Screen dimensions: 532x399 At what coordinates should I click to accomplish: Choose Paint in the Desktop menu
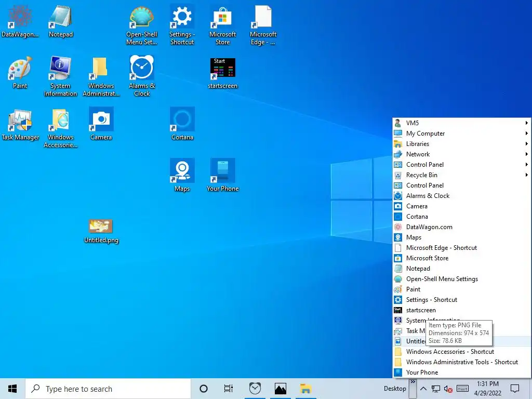[461, 289]
